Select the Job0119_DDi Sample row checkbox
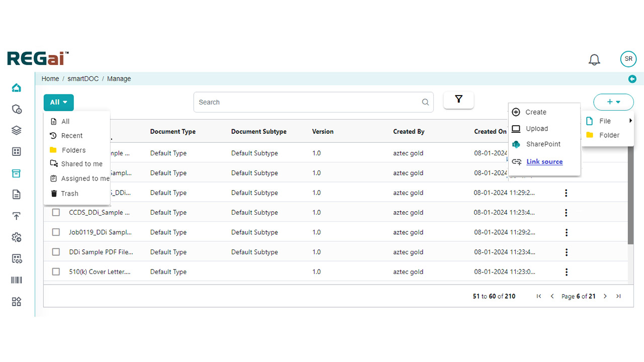Image resolution: width=644 pixels, height=362 pixels. pyautogui.click(x=56, y=232)
